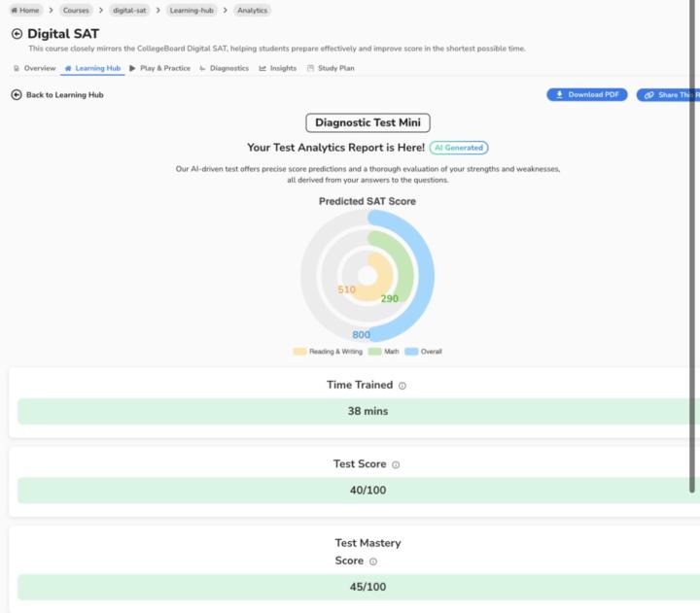Open the Courses breadcrumb link
Viewport: 700px width, 613px height.
coord(76,11)
